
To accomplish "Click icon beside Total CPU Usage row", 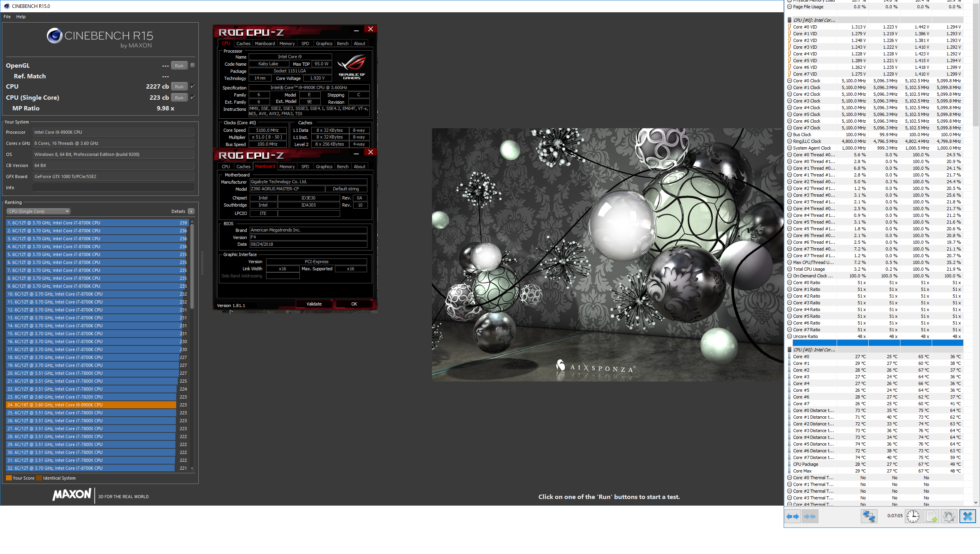I will click(x=789, y=269).
